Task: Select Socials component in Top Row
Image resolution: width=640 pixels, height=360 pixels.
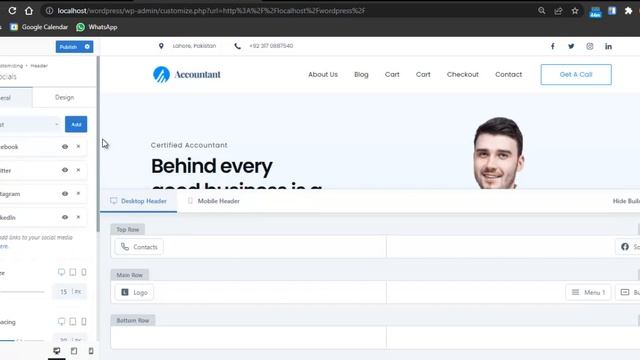Action: point(628,247)
